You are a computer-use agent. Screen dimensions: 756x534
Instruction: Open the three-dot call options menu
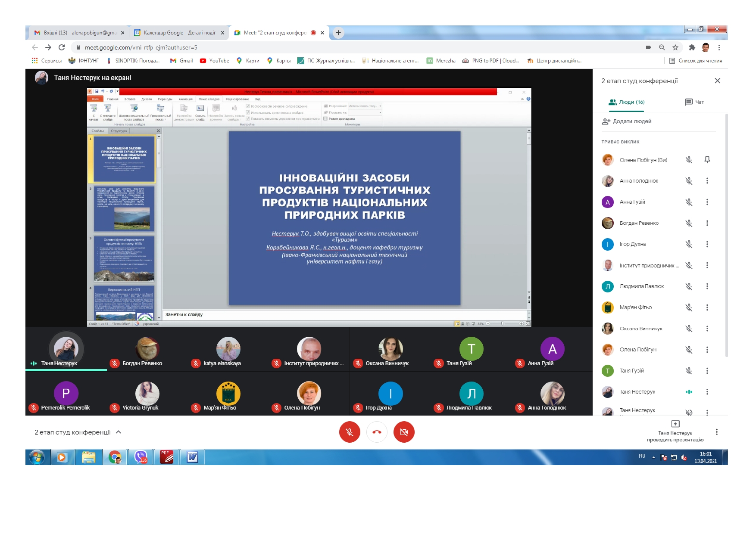(716, 432)
